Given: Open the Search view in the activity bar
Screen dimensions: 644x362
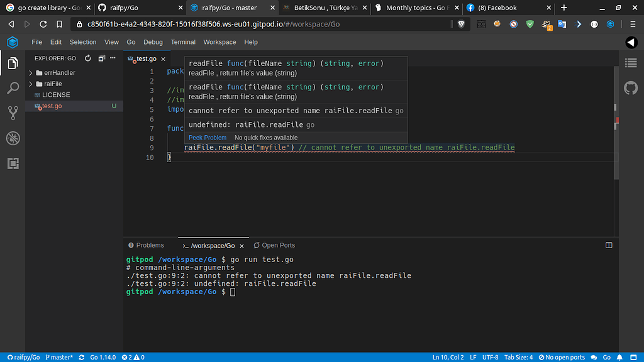Looking at the screenshot, I should pos(13,89).
